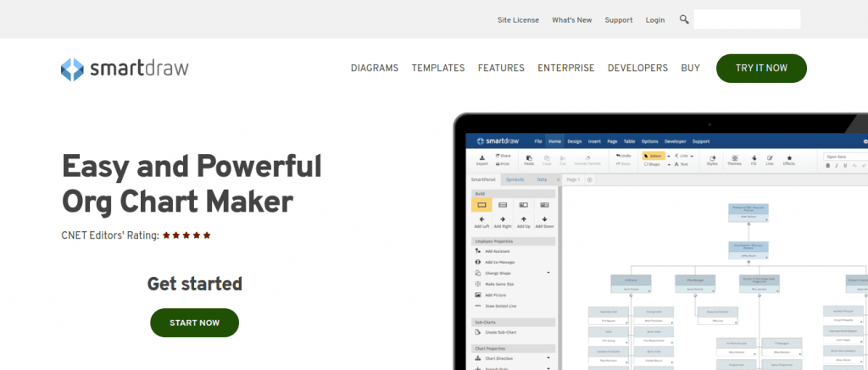Open the Select tool dropdown arrow
Screen dimensions: 868x370
[x=669, y=156]
